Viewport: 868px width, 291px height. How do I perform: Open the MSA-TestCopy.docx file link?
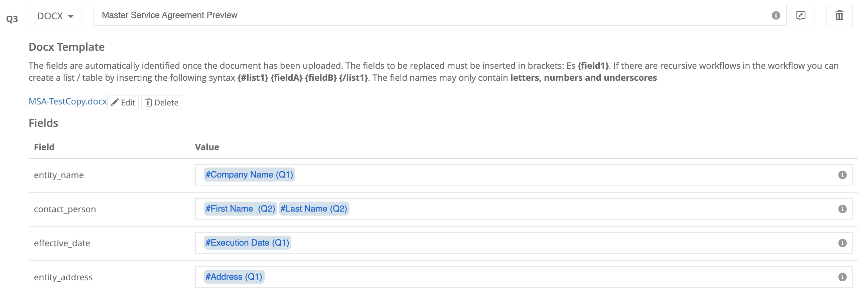[67, 101]
